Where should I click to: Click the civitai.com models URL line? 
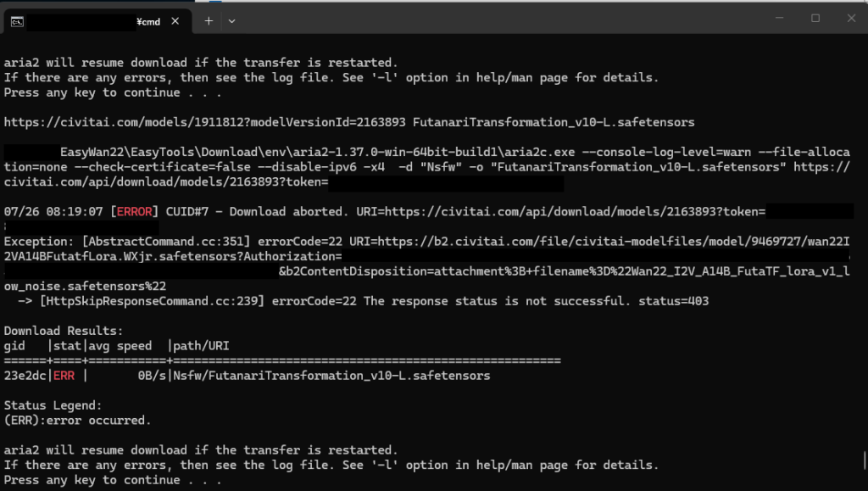(x=204, y=122)
